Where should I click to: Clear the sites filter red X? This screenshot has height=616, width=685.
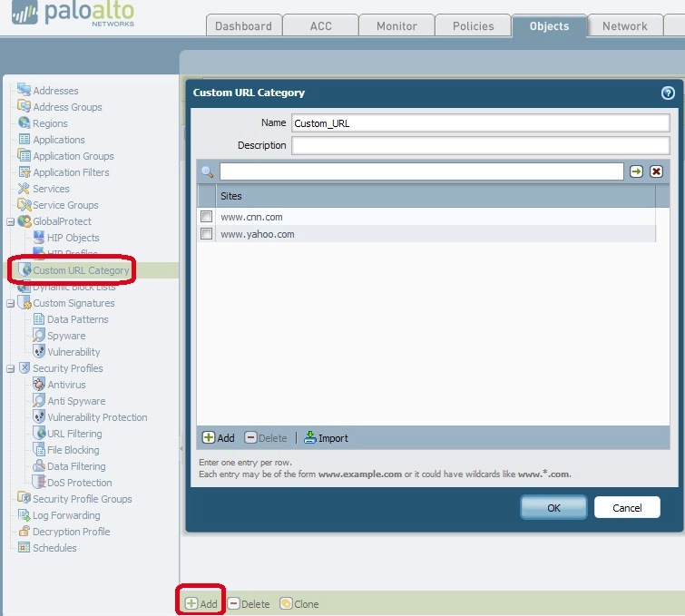(656, 171)
